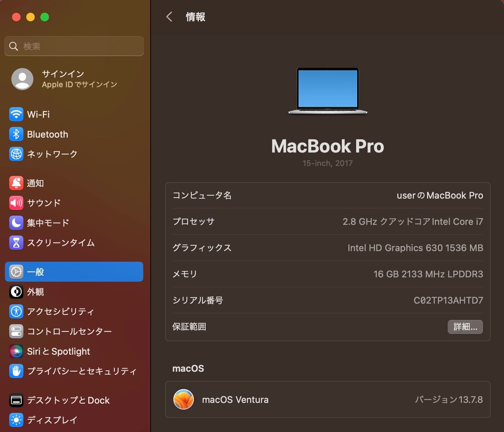Click the メモリ label
504x432 pixels.
click(x=185, y=274)
